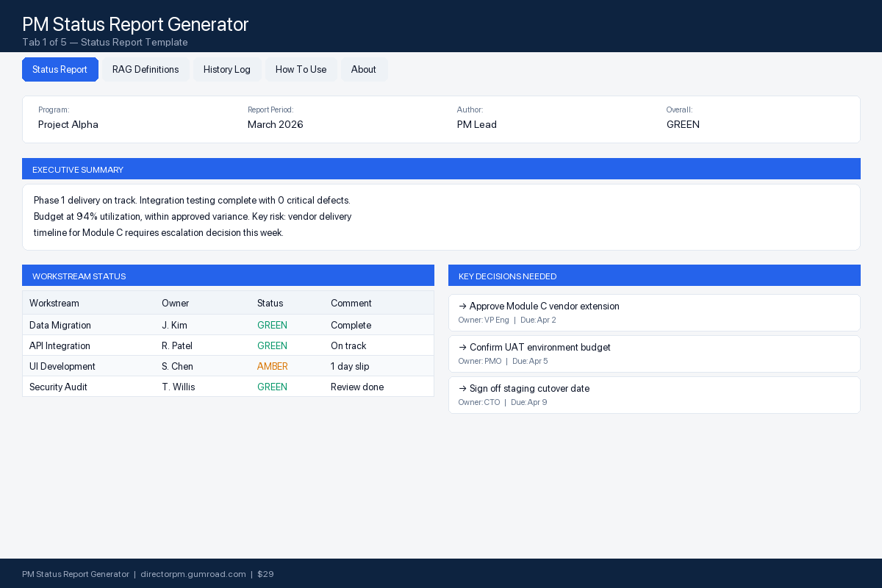Viewport: 882px width, 588px height.
Task: Click the GREEN status for Data Migration
Action: pyautogui.click(x=272, y=325)
